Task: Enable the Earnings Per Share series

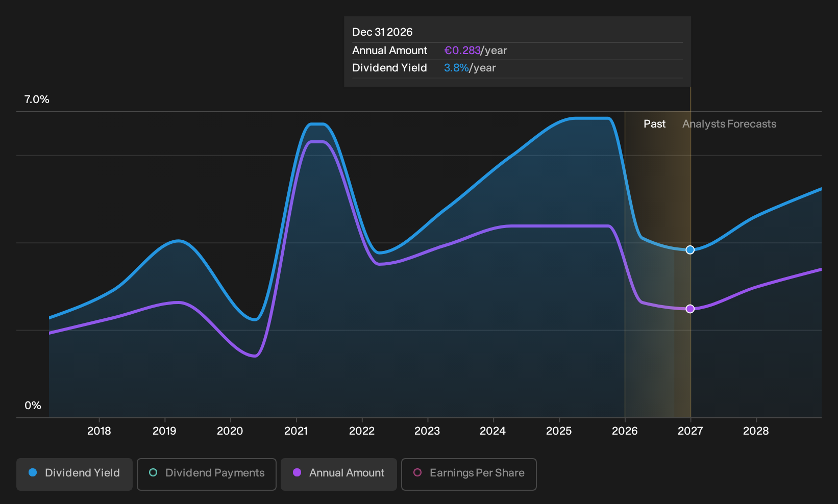Action: pos(469,474)
